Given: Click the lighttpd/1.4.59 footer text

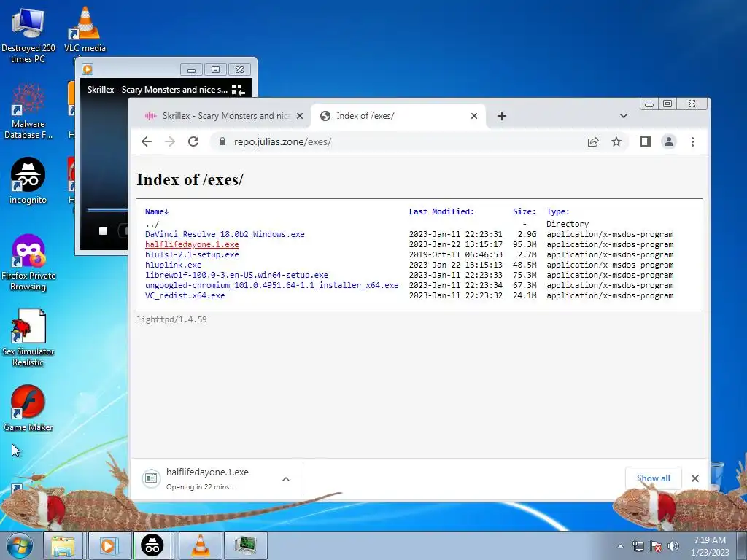Looking at the screenshot, I should tap(171, 319).
